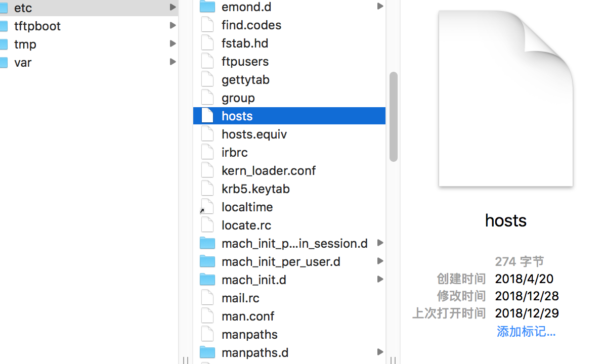The image size is (602, 364).
Task: Select the manpaths file name
Action: pyautogui.click(x=249, y=335)
